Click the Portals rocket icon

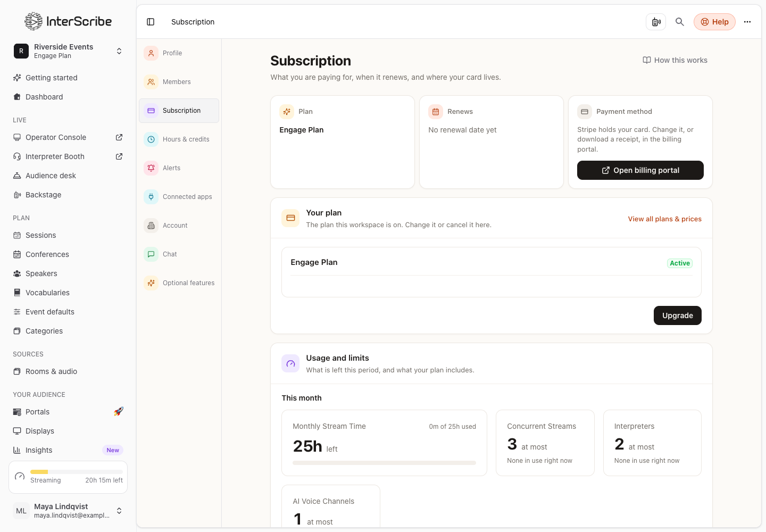(x=119, y=411)
